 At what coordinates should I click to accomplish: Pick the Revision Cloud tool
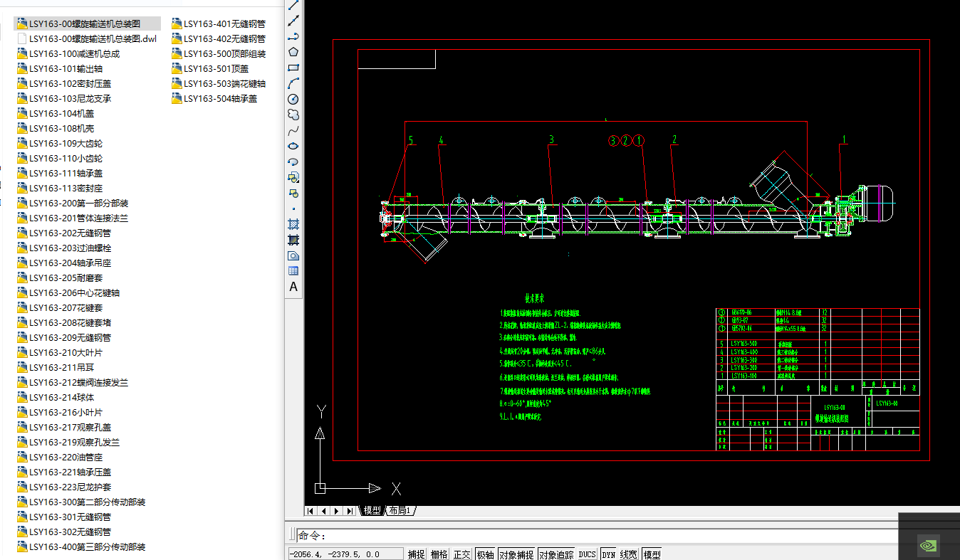pos(293,115)
